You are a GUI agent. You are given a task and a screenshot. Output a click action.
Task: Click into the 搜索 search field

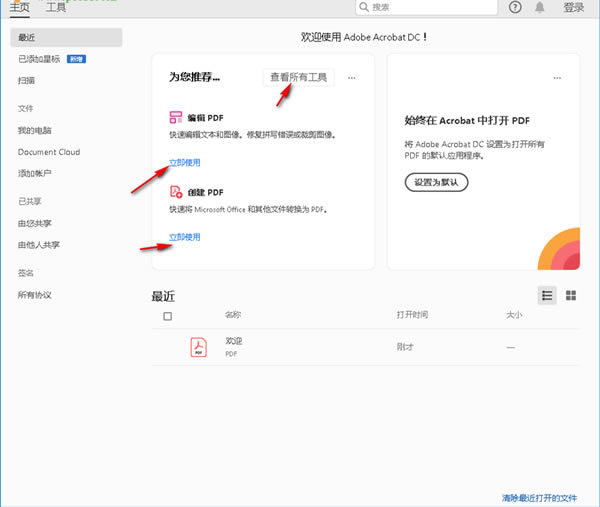point(426,7)
